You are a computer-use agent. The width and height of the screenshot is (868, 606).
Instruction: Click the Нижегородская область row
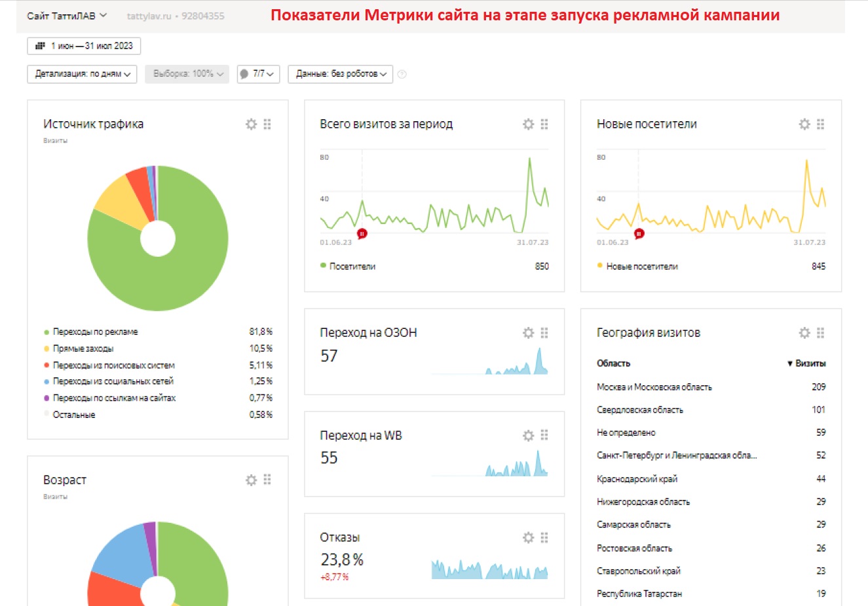click(x=711, y=502)
